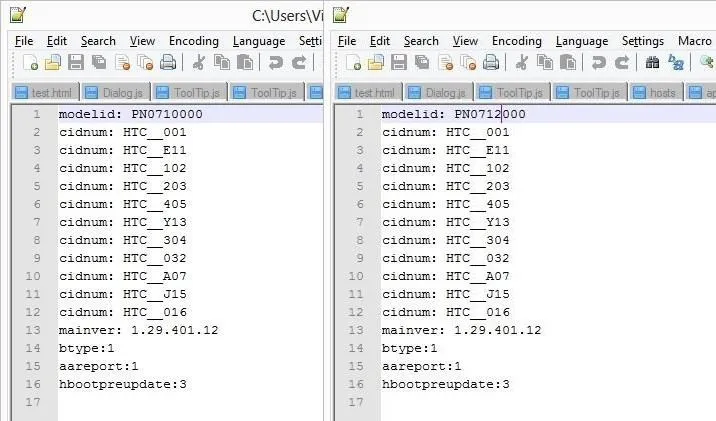The image size is (716, 421).
Task: Click line number 13 in left window margin
Action: (x=33, y=330)
